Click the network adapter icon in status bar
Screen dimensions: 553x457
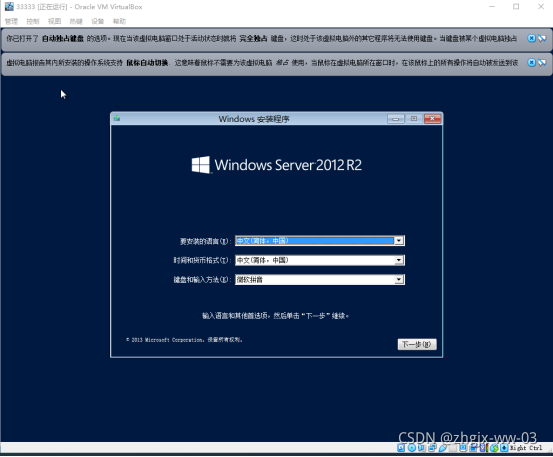[432, 447]
